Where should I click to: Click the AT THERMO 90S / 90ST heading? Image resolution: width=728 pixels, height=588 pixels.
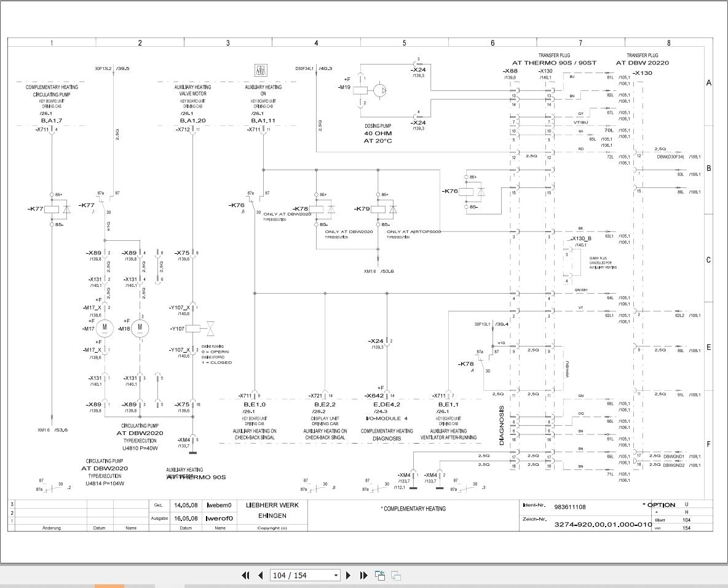(x=555, y=63)
